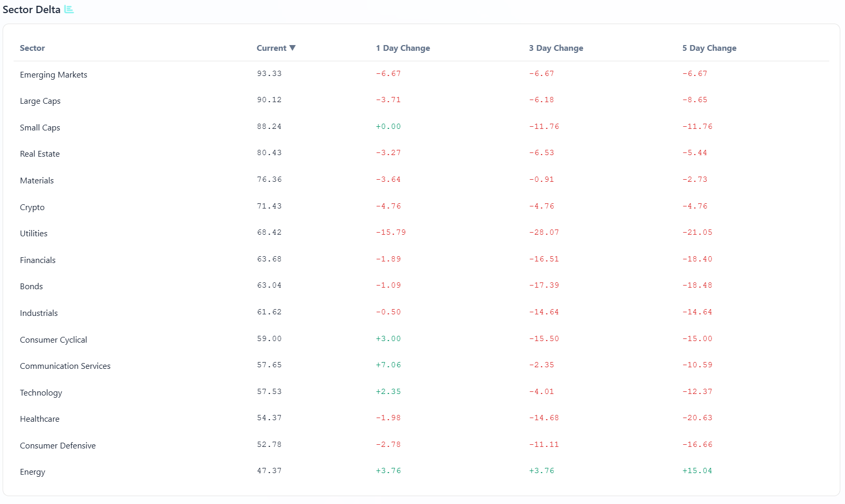Viewport: 845px width, 504px height.
Task: Select the Large Caps sector
Action: (x=40, y=101)
